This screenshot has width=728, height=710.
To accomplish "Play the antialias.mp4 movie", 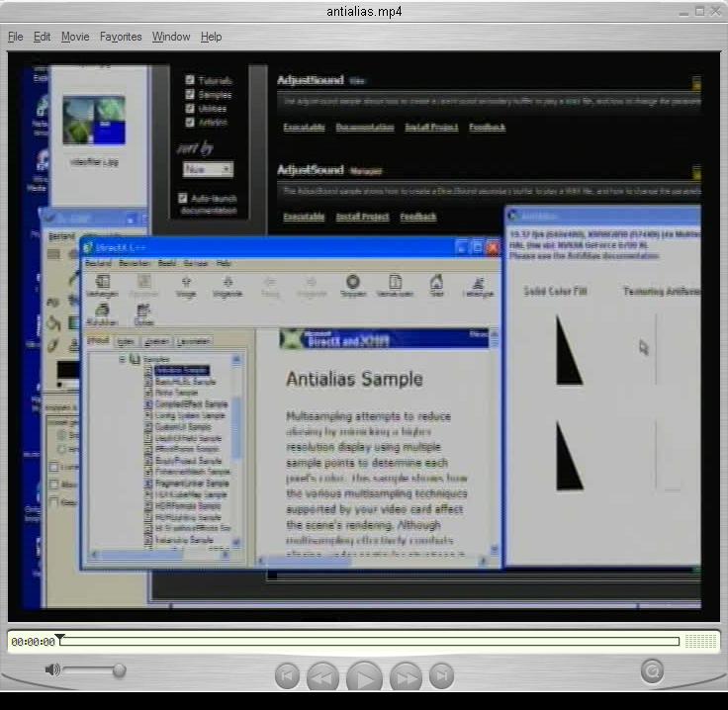I will (364, 678).
